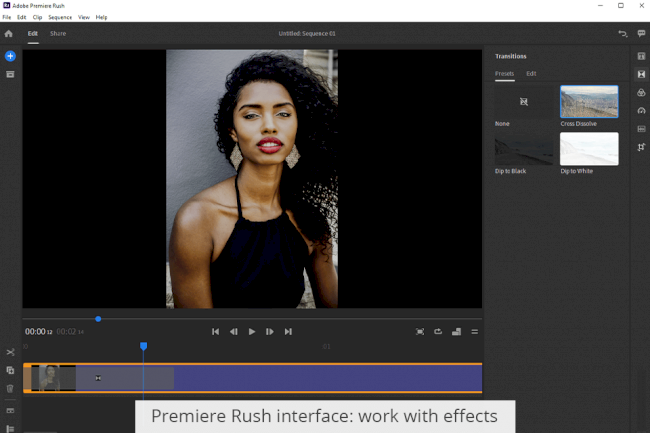650x433 pixels.
Task: Open the feedback speech bubble icon
Action: click(641, 34)
